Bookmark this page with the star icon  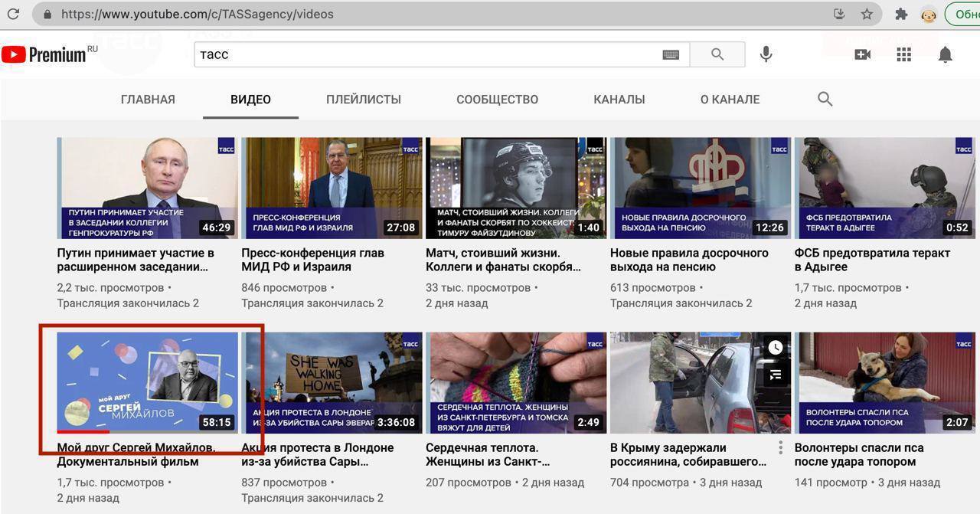(x=867, y=14)
